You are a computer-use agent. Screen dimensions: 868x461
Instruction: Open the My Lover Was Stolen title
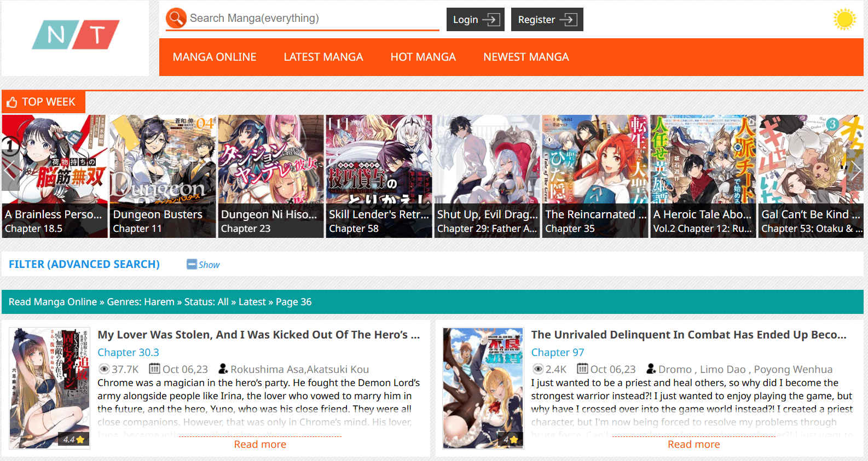[x=259, y=335]
